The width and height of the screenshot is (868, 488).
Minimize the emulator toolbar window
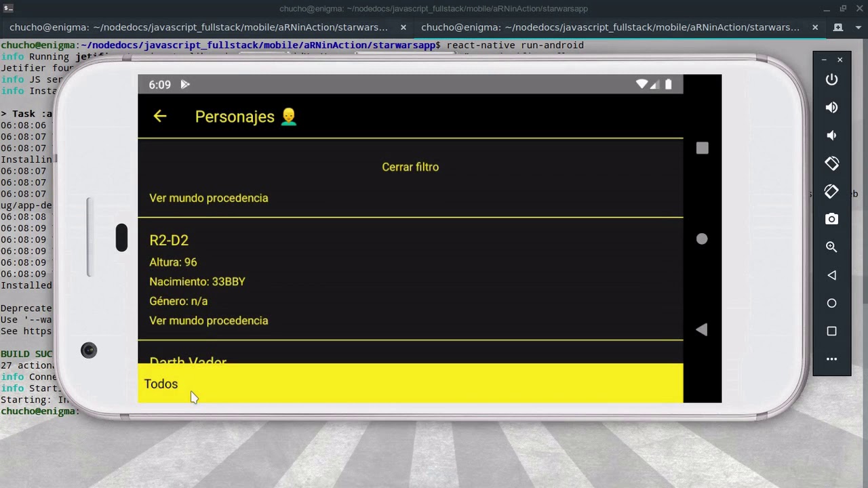click(824, 60)
